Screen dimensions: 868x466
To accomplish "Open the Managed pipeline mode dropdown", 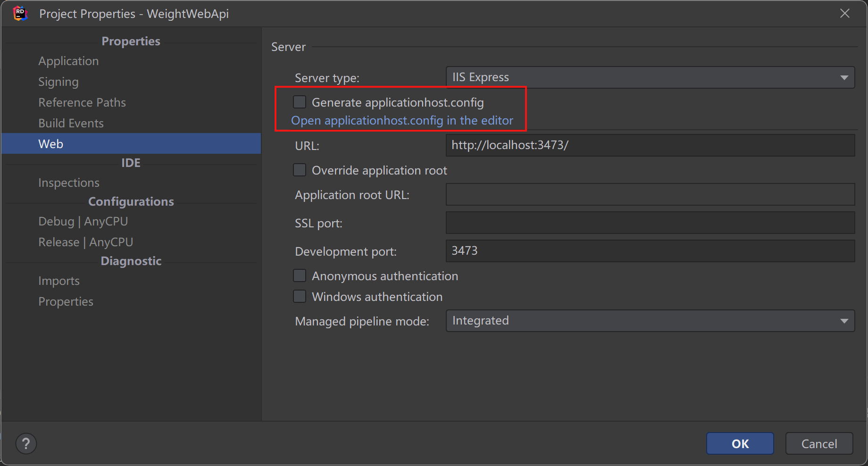I will [x=650, y=321].
